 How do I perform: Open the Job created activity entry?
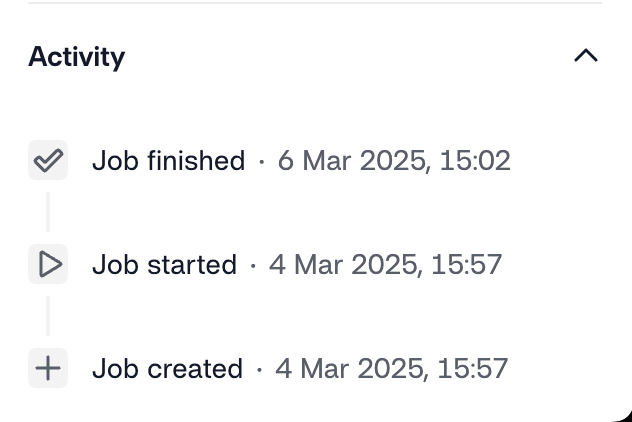pos(167,368)
